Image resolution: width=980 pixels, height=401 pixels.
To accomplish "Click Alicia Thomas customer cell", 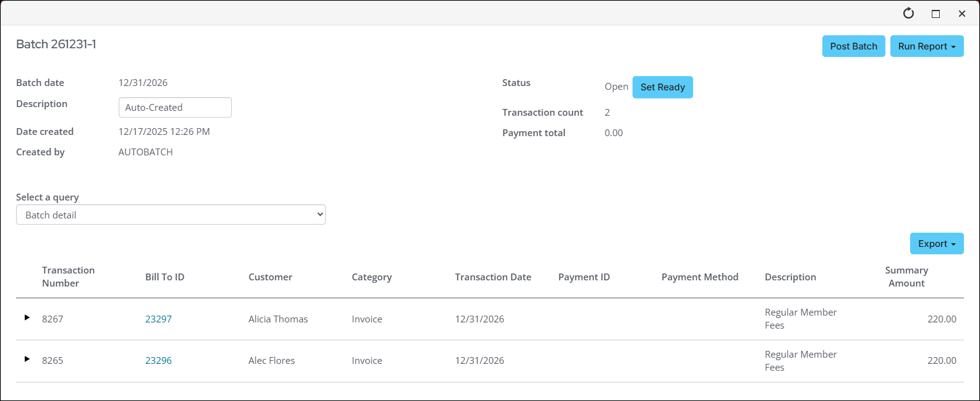I will point(278,319).
